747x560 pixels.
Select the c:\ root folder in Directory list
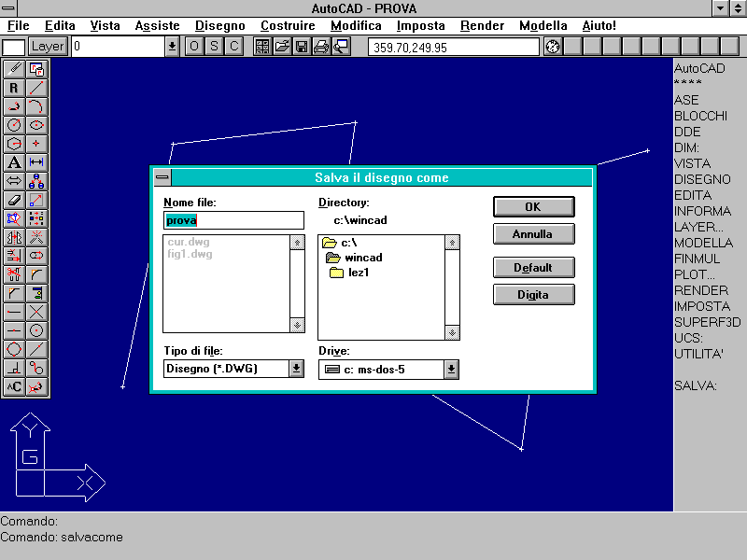pos(340,243)
